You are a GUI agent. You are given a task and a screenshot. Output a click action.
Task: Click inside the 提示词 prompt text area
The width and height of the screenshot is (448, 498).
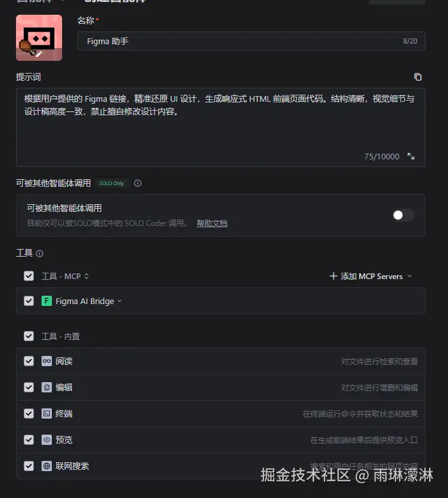tap(221, 127)
